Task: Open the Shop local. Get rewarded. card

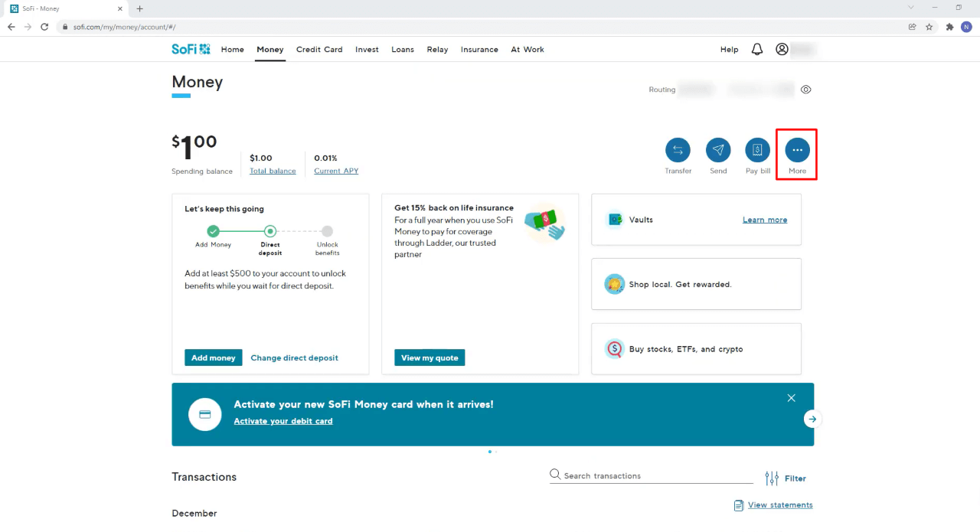Action: (696, 284)
